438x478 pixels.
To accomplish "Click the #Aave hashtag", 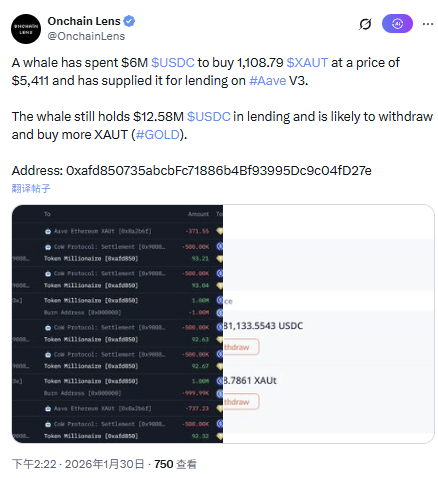I will 268,81.
